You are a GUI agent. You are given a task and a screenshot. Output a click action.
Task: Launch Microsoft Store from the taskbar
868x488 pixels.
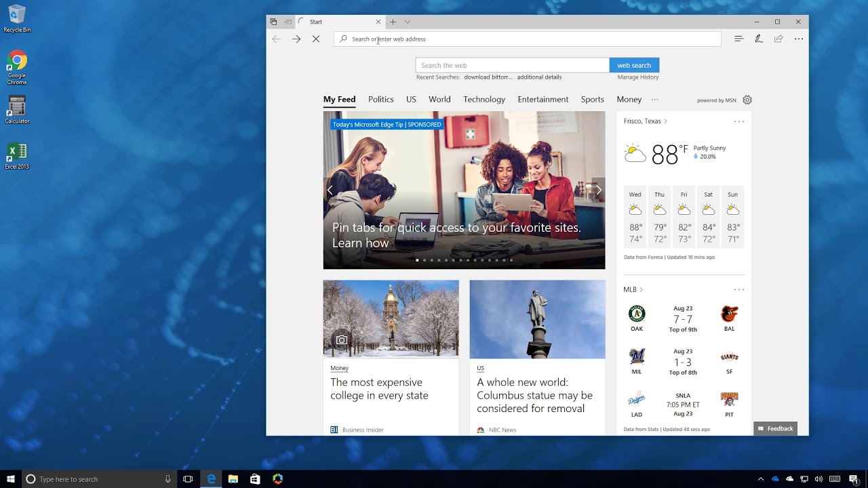255,479
